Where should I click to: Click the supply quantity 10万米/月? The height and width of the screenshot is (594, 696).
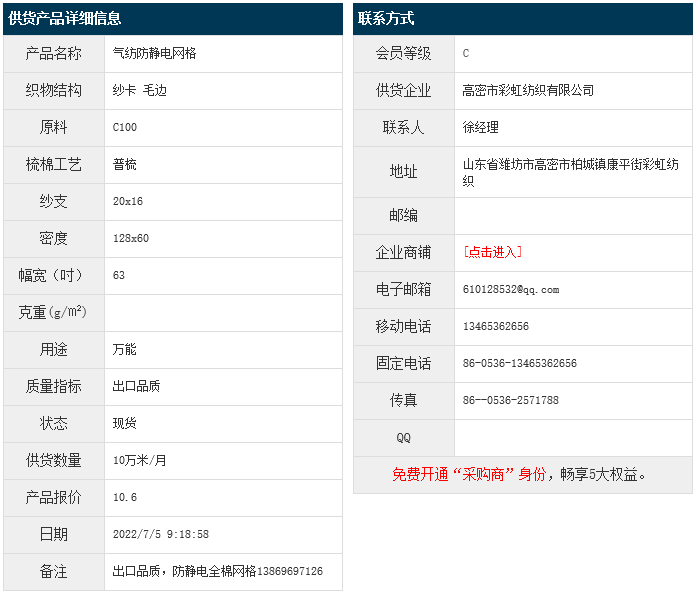pos(140,460)
